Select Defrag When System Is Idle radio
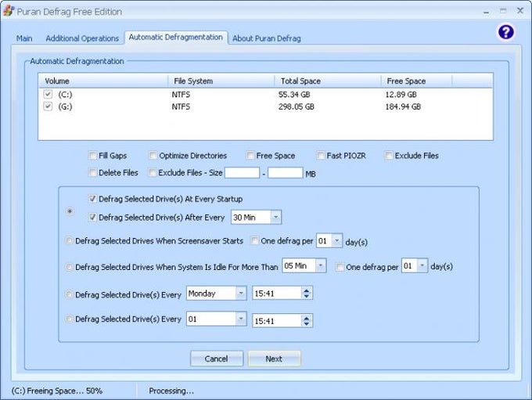The width and height of the screenshot is (532, 400). pos(69,267)
